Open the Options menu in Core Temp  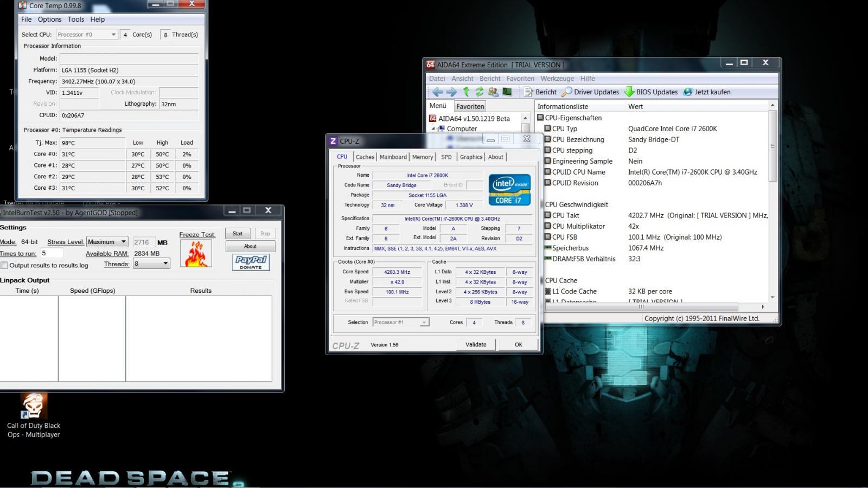[x=49, y=19]
